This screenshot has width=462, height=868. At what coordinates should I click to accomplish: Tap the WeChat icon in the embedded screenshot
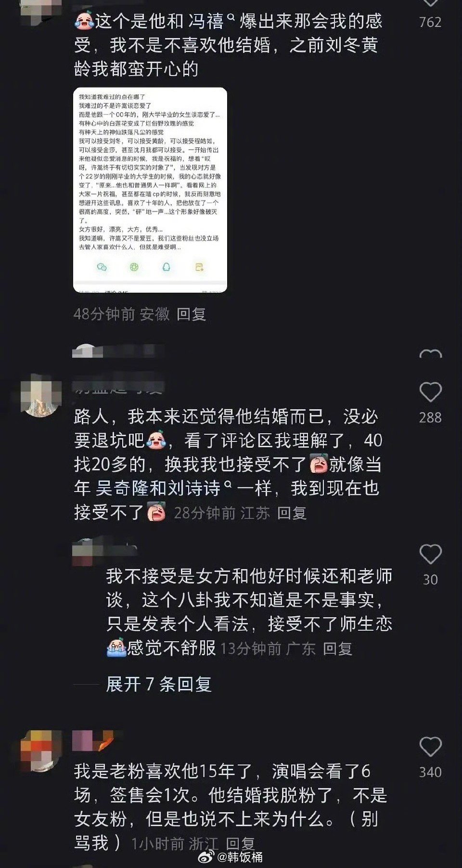pyautogui.click(x=102, y=267)
